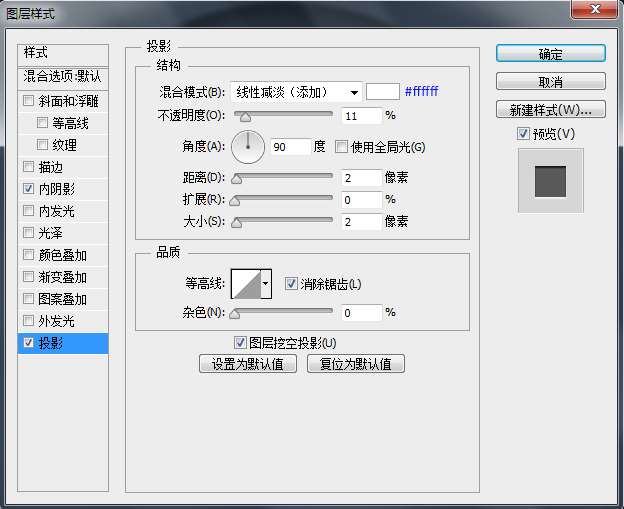624x509 pixels.
Task: Open the 图案叠加 settings row
Action: [63, 299]
